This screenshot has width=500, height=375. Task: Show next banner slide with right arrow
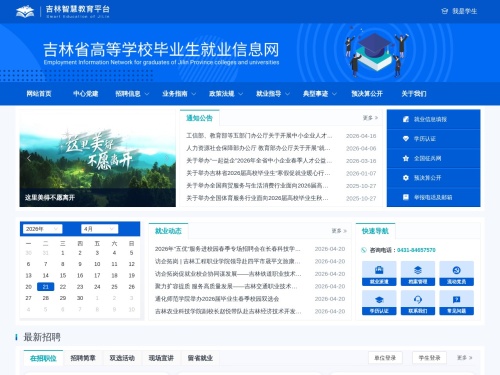pos(166,158)
